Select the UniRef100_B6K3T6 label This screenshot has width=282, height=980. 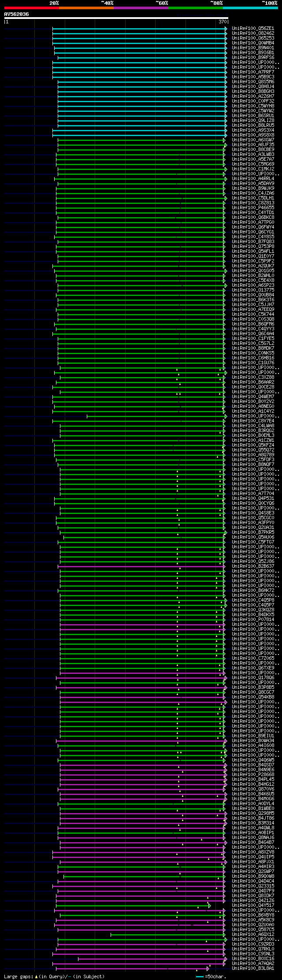pos(253,300)
